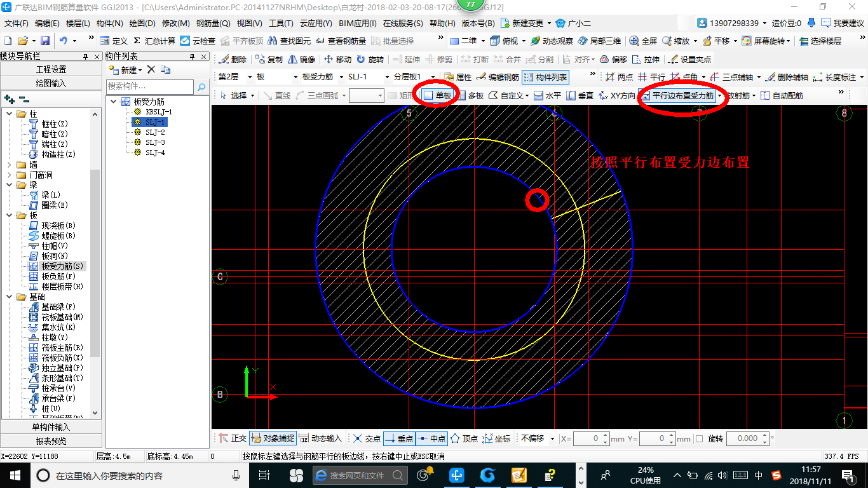Image resolution: width=868 pixels, height=488 pixels.
Task: Open the 文件(F) menu
Action: tap(16, 24)
